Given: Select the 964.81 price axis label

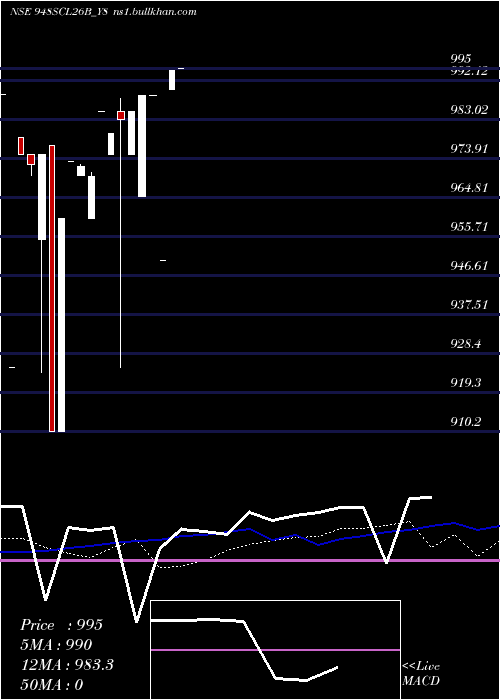Looking at the screenshot, I should coord(469,188).
